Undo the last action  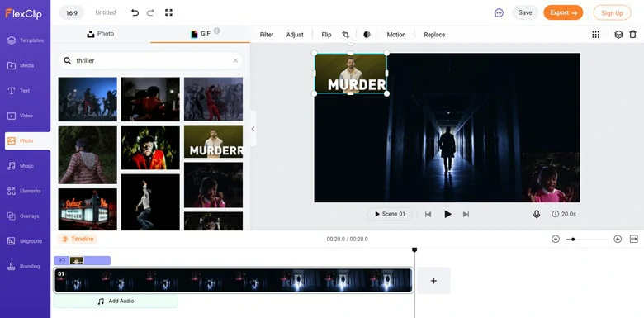[x=135, y=12]
